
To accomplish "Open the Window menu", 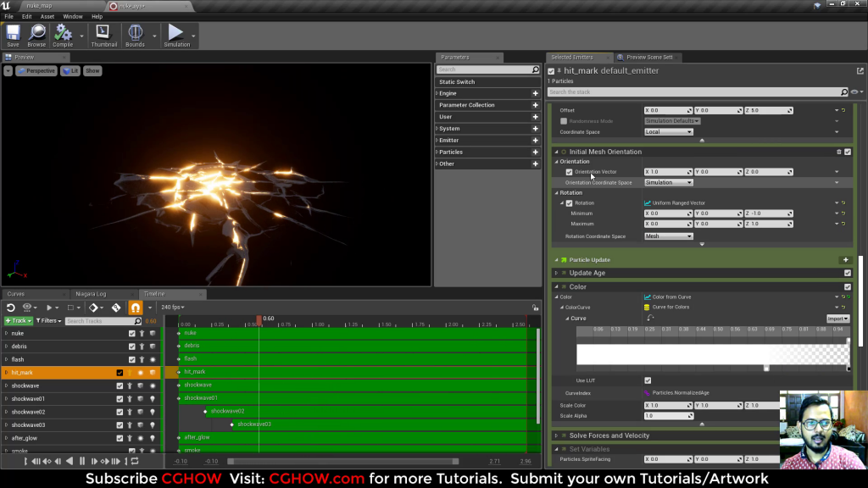I will 72,15.
